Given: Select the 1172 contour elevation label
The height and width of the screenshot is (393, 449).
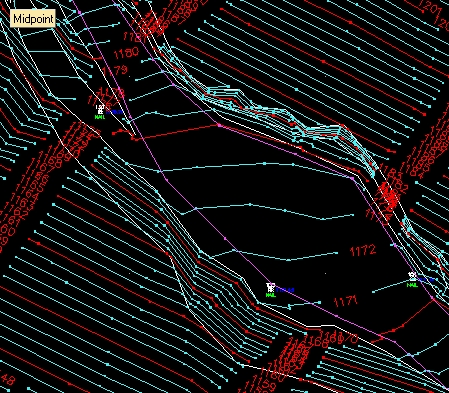Looking at the screenshot, I should tap(363, 250).
